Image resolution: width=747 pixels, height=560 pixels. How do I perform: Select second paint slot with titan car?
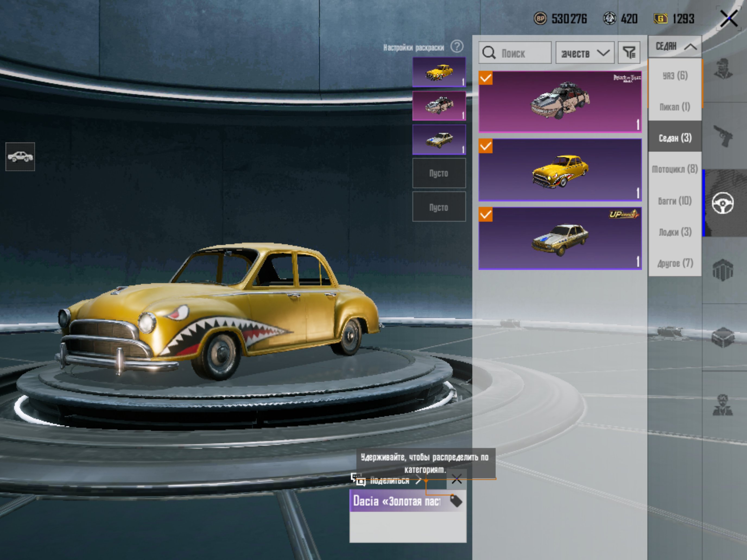[439, 106]
